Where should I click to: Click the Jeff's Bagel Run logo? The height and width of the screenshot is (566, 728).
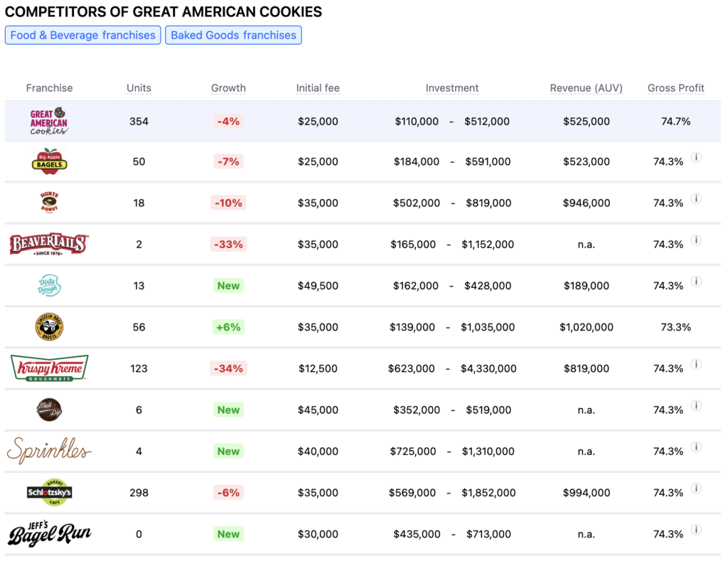pos(49,533)
